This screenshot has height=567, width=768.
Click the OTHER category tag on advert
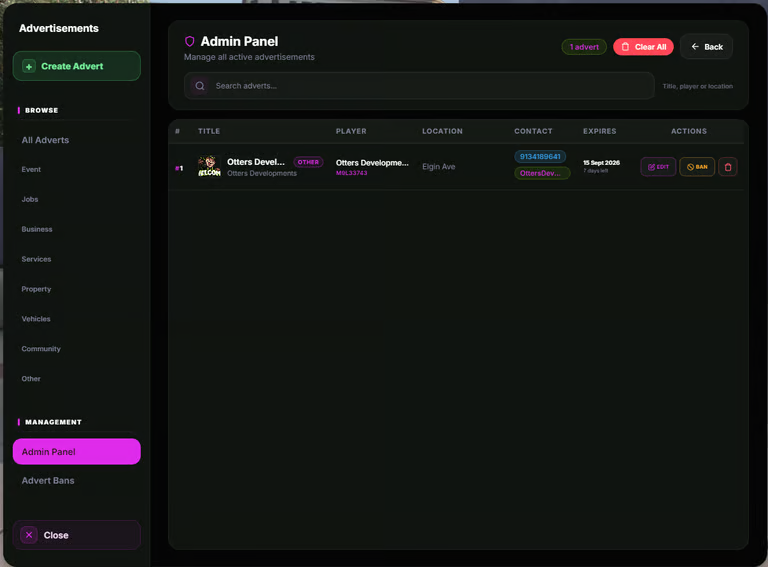click(x=308, y=162)
